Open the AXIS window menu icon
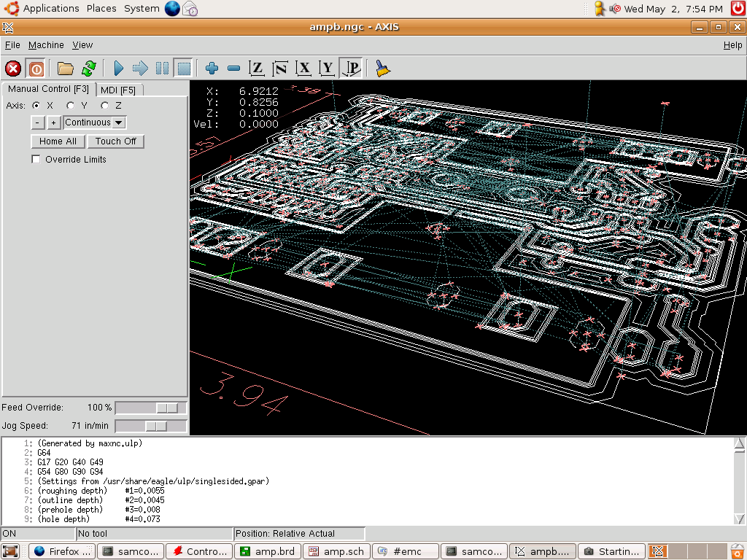Image resolution: width=747 pixels, height=560 pixels. pos(7,27)
